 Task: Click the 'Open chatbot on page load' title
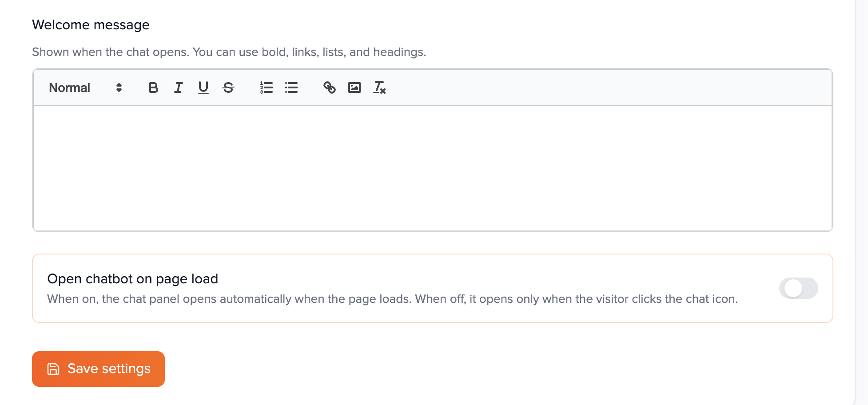click(132, 279)
